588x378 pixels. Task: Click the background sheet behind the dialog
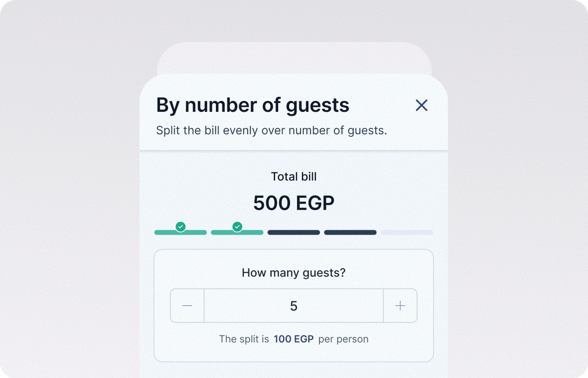pos(294,58)
